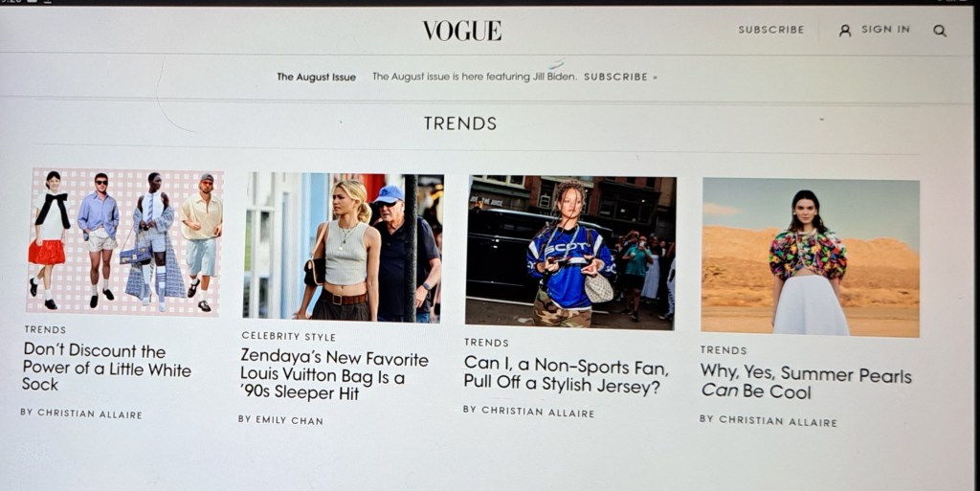This screenshot has width=980, height=491.
Task: Read 'Don't Discount the Power of a Little White Sock'
Action: 106,368
